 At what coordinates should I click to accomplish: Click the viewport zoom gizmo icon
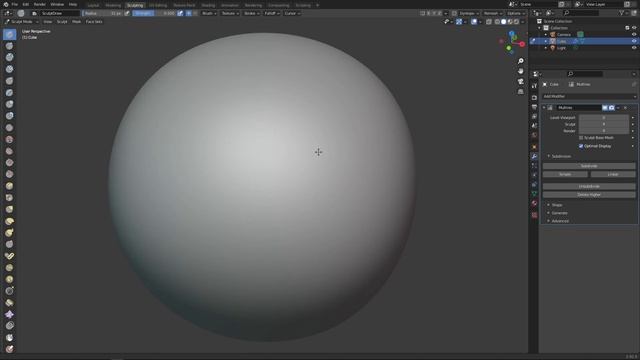click(x=520, y=61)
